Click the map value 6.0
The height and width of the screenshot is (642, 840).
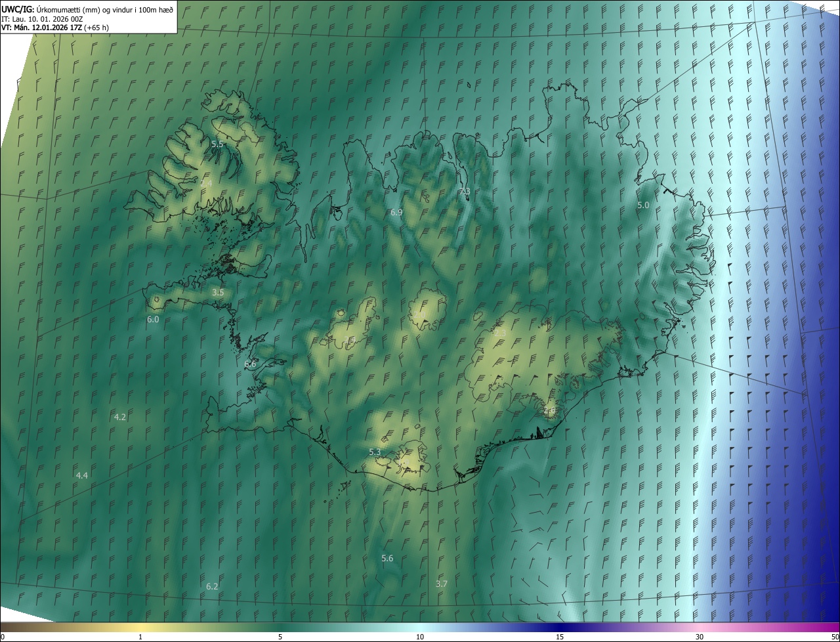click(153, 320)
